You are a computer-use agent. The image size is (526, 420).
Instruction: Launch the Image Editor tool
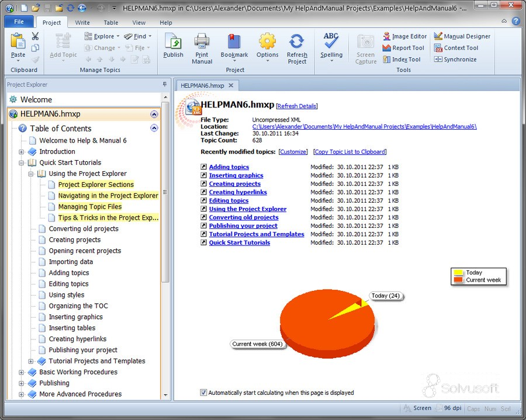(405, 36)
